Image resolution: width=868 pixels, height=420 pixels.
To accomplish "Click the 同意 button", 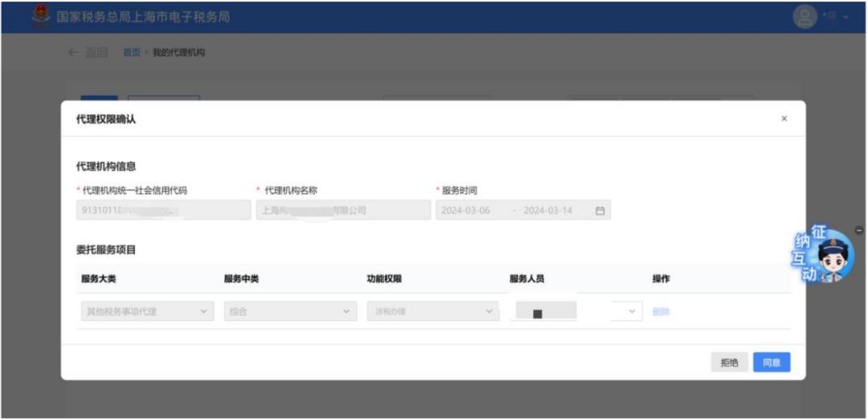I will click(x=772, y=362).
